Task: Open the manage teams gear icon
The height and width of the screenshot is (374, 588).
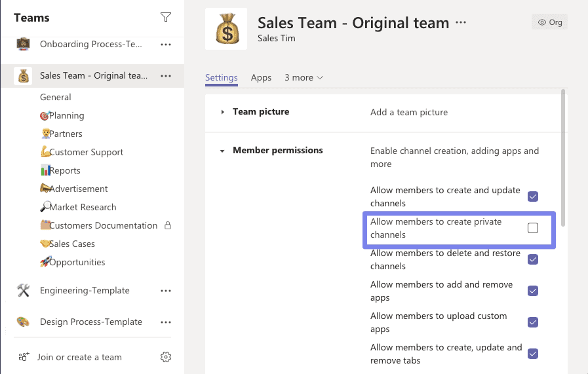Action: [x=166, y=357]
